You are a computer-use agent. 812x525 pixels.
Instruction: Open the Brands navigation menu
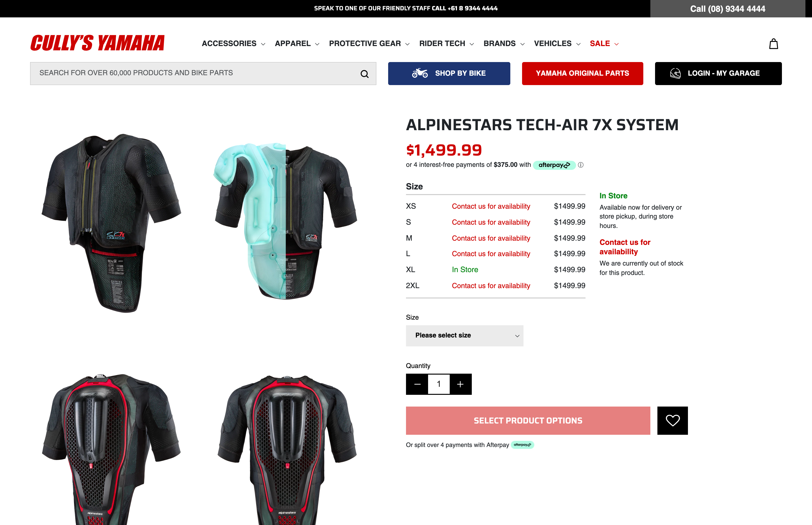point(504,44)
